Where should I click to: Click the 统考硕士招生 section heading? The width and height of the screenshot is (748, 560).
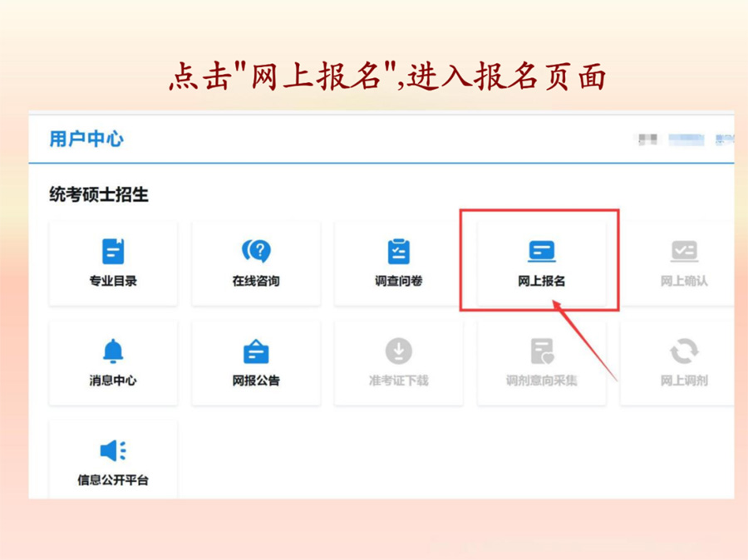pos(99,195)
